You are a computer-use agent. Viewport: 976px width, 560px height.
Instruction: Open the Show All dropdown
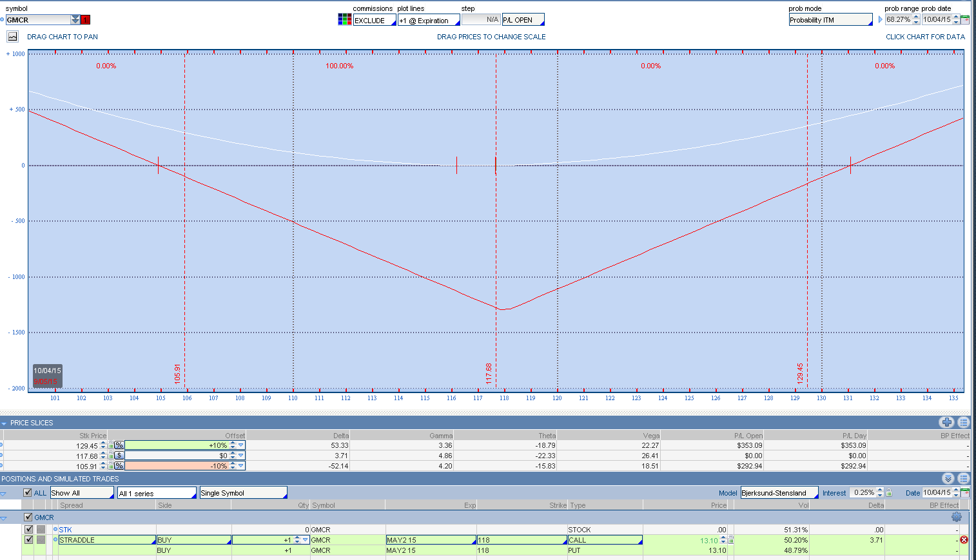click(82, 493)
